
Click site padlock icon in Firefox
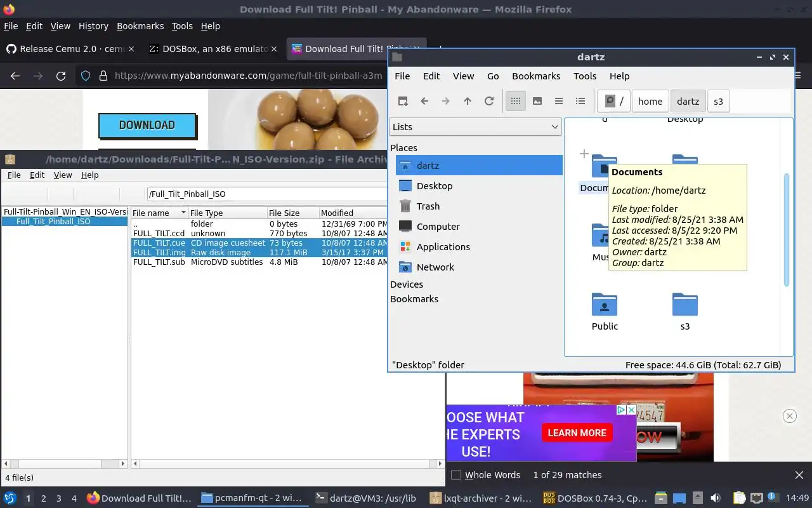[x=103, y=76]
